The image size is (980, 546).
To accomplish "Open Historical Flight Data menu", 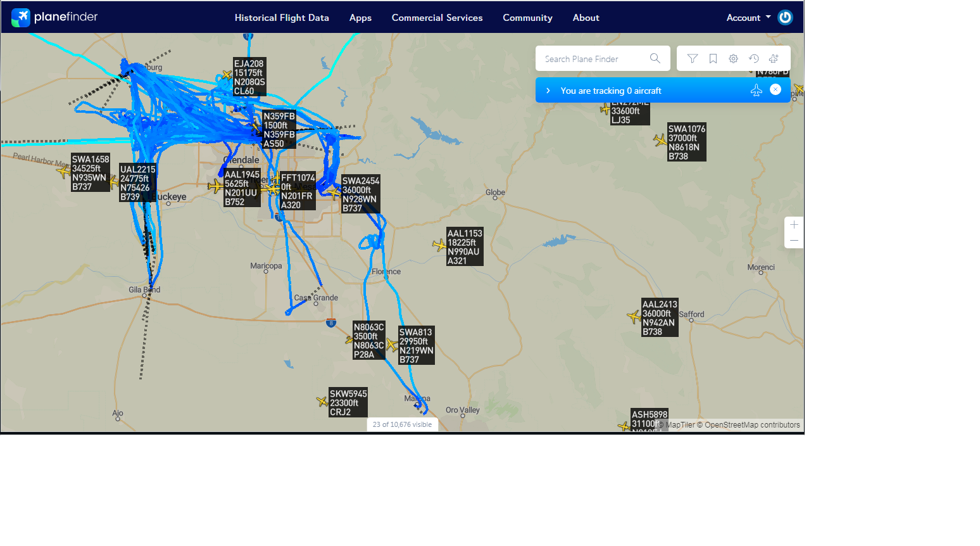I will click(282, 18).
